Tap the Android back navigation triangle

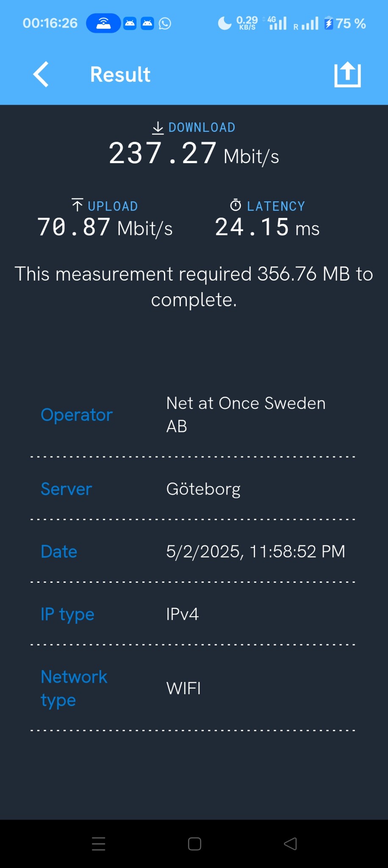coord(290,844)
